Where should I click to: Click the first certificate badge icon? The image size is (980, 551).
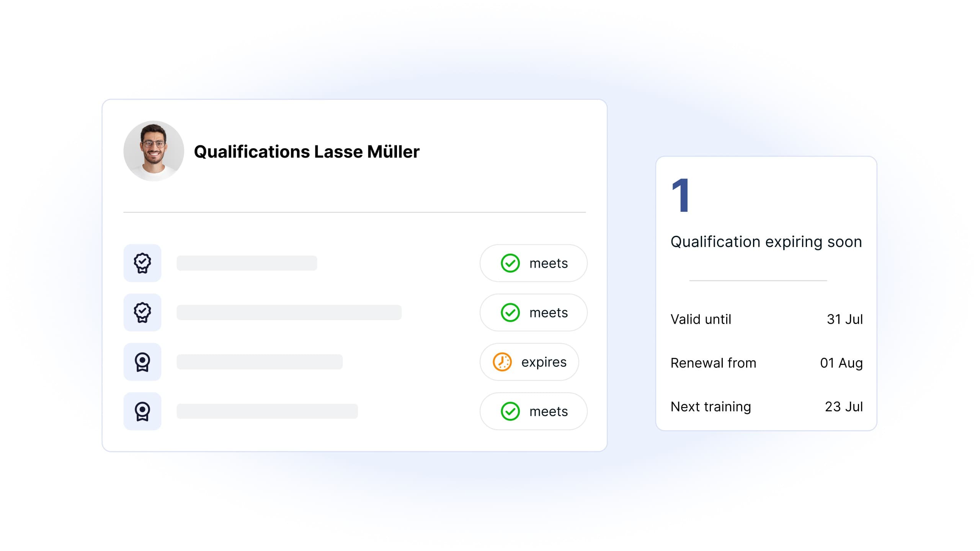click(x=142, y=263)
